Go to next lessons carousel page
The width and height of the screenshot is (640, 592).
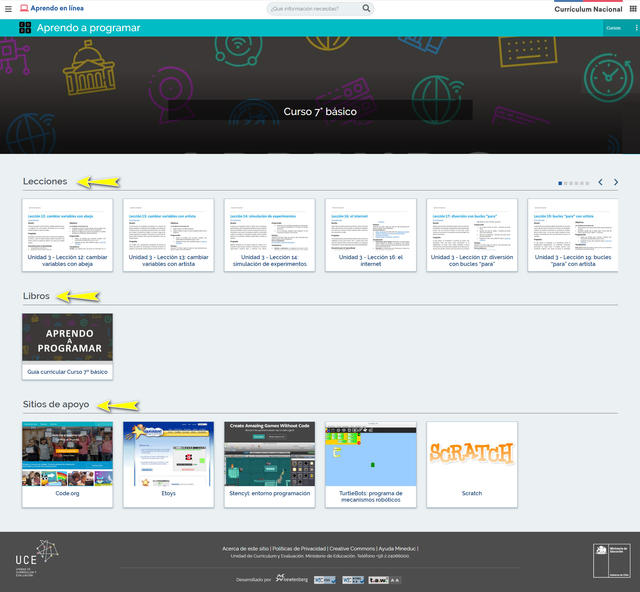pos(616,183)
